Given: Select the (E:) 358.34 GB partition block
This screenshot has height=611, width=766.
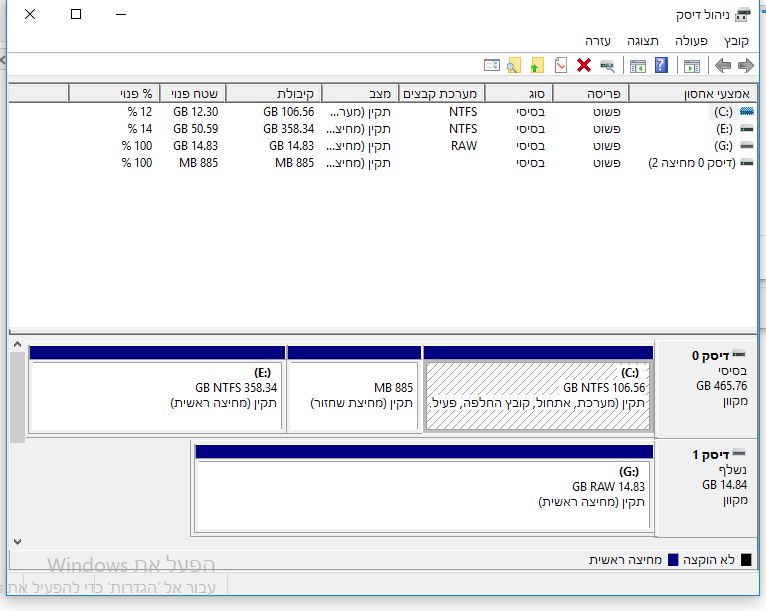Looking at the screenshot, I should point(157,389).
